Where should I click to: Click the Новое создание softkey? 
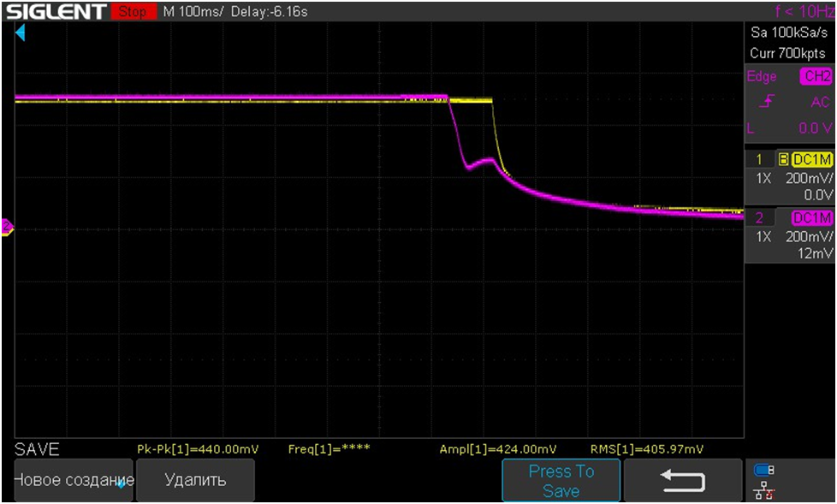[x=73, y=480]
